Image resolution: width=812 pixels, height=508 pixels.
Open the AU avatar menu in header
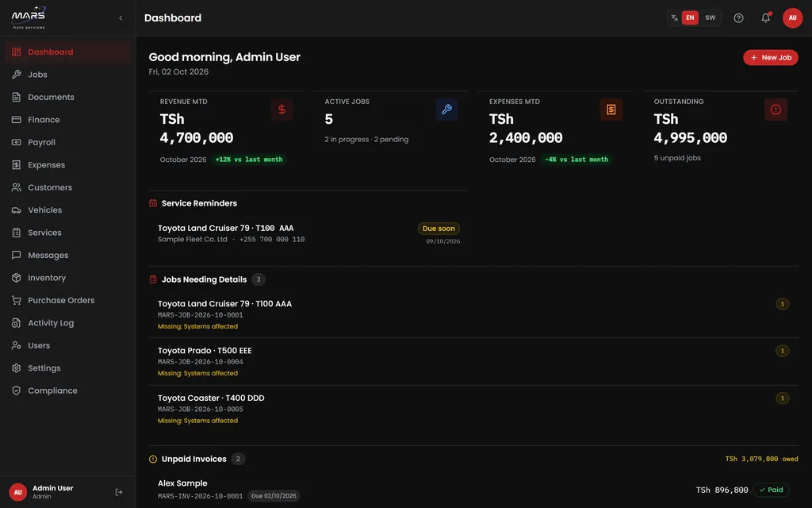pyautogui.click(x=792, y=18)
